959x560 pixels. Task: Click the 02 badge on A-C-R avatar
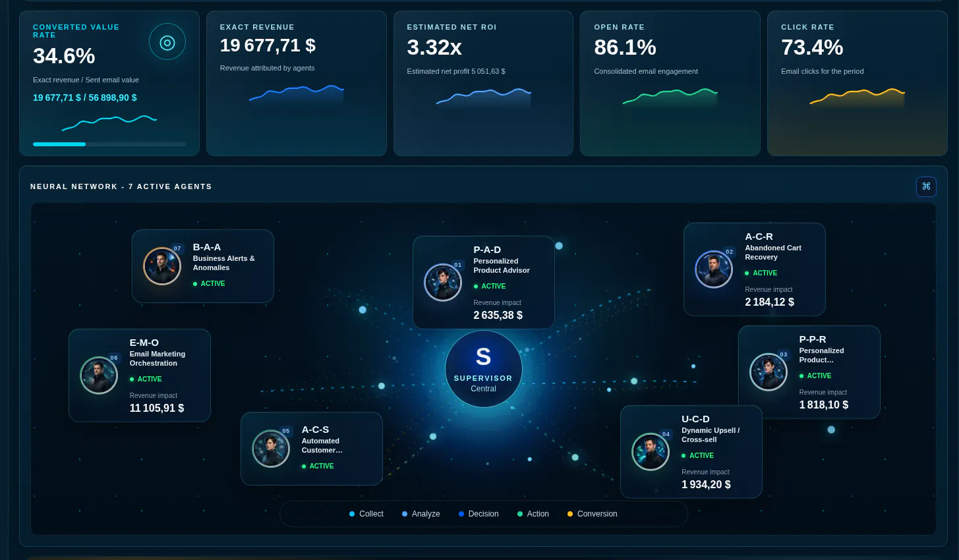[x=730, y=252]
